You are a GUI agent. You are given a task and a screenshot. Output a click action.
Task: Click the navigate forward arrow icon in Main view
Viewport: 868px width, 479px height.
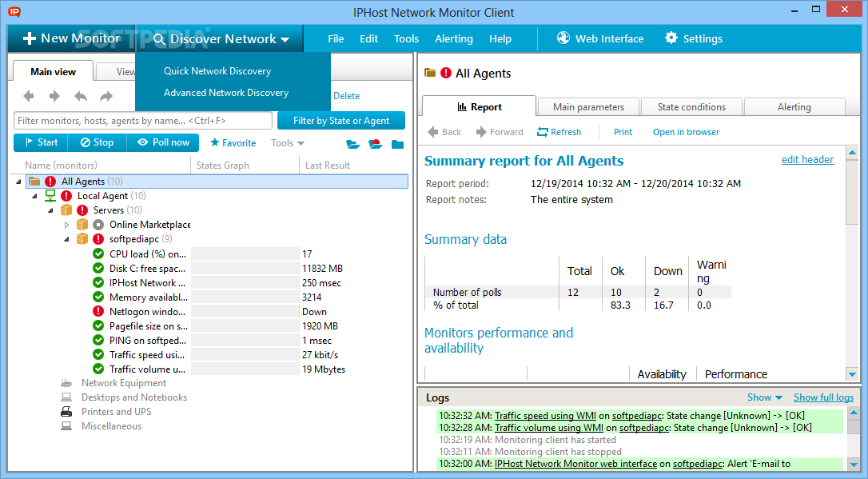click(x=54, y=96)
